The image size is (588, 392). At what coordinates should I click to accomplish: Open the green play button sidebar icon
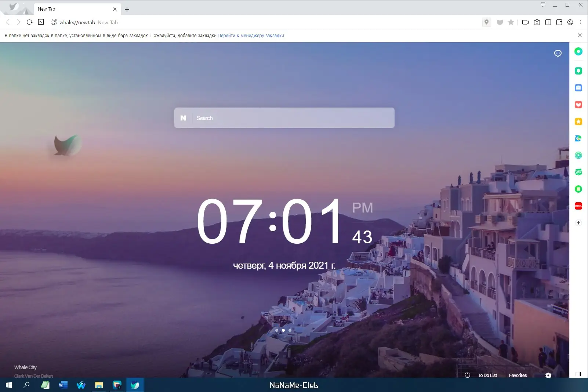[578, 155]
